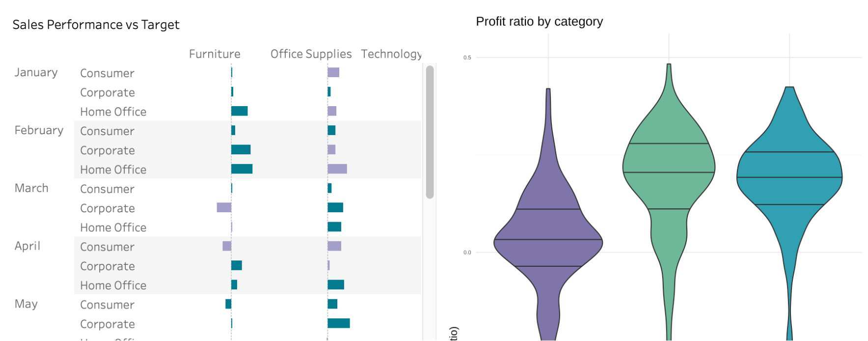Viewport: 868px width, 341px height.
Task: Click the Corporate label in the February group
Action: 108,150
